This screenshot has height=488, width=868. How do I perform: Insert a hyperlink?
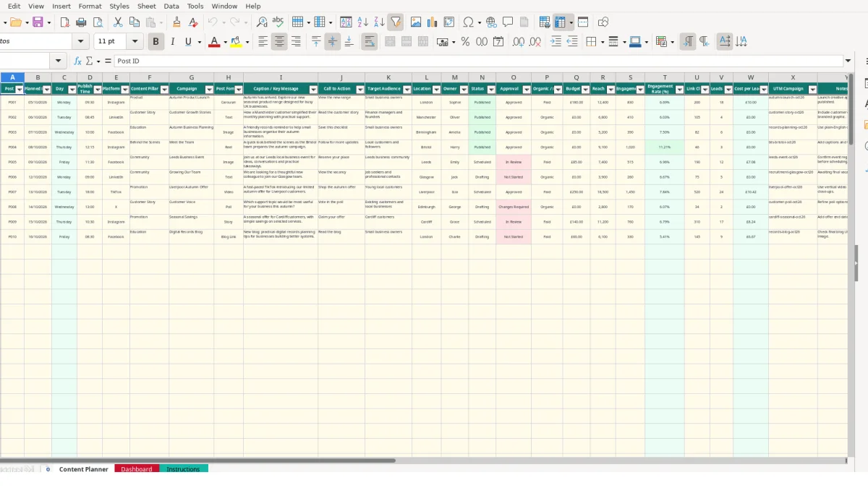(x=491, y=22)
